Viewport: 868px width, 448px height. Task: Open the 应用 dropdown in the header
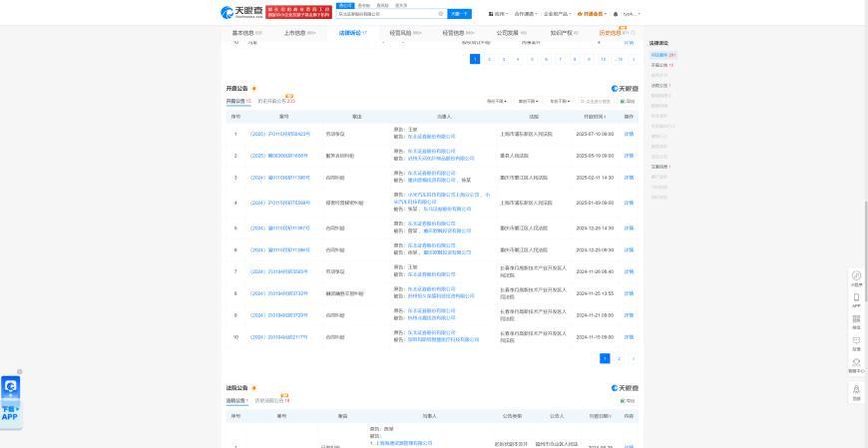point(497,14)
